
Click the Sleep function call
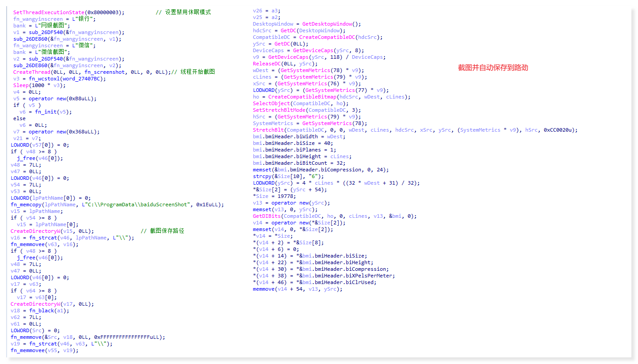coord(21,85)
